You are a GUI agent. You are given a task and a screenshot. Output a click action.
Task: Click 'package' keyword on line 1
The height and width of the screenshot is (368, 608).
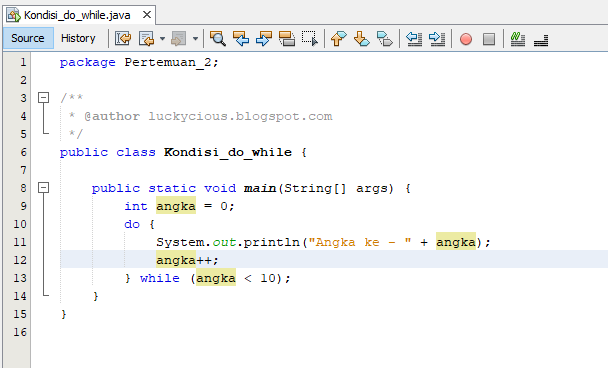88,62
